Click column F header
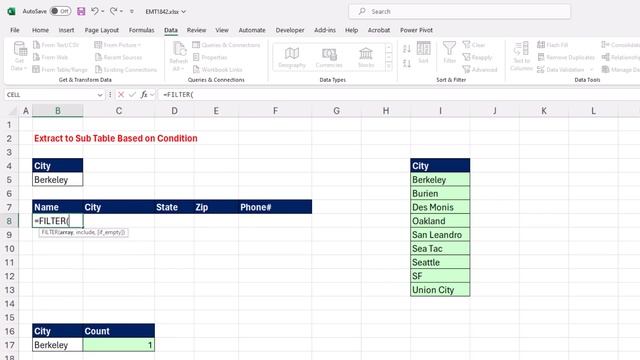This screenshot has width=640, height=360. (x=275, y=111)
